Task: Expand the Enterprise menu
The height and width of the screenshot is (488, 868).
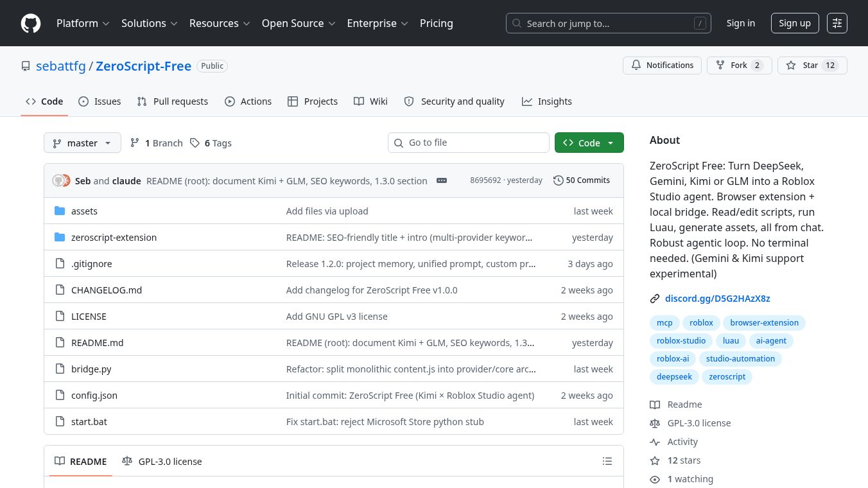Action: click(378, 23)
